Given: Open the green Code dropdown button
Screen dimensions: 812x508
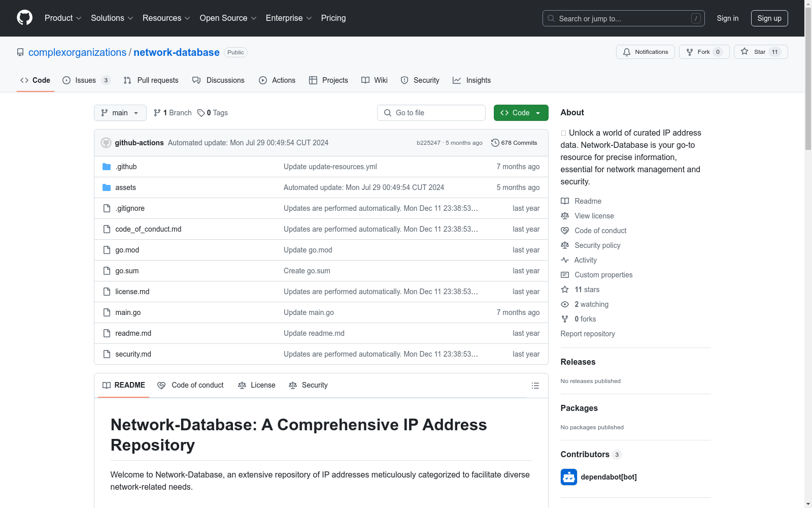Looking at the screenshot, I should click(x=521, y=113).
